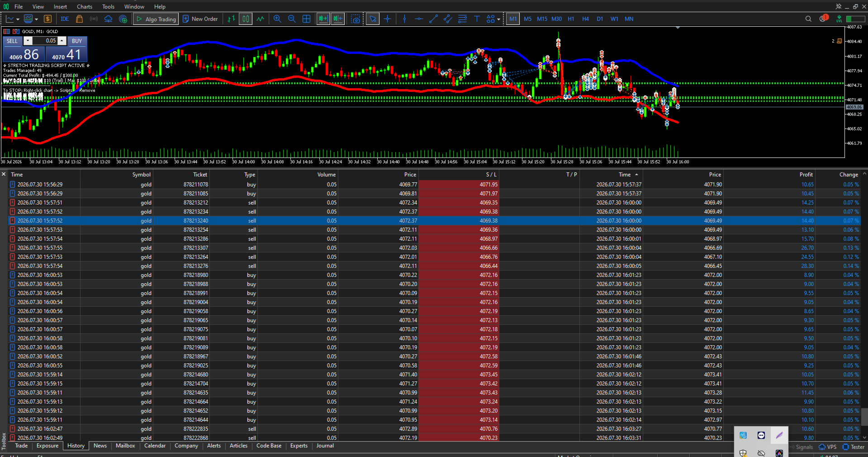868x457 pixels.
Task: Sort history by Profit column header
Action: pyautogui.click(x=806, y=175)
